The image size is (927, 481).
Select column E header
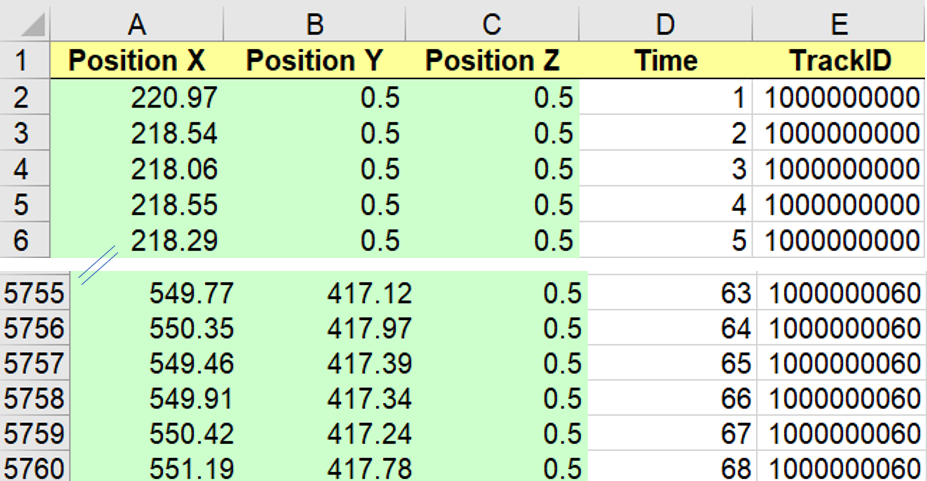840,25
